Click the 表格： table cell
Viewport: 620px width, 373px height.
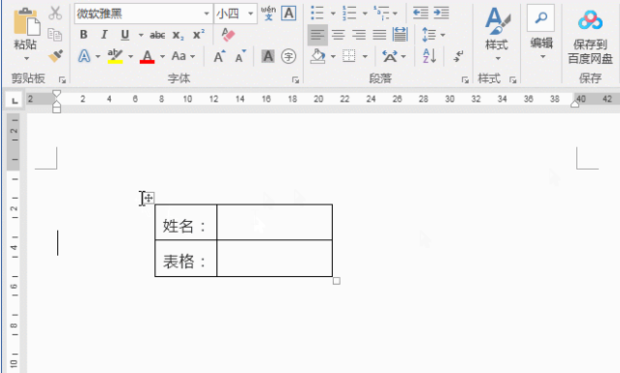[186, 258]
